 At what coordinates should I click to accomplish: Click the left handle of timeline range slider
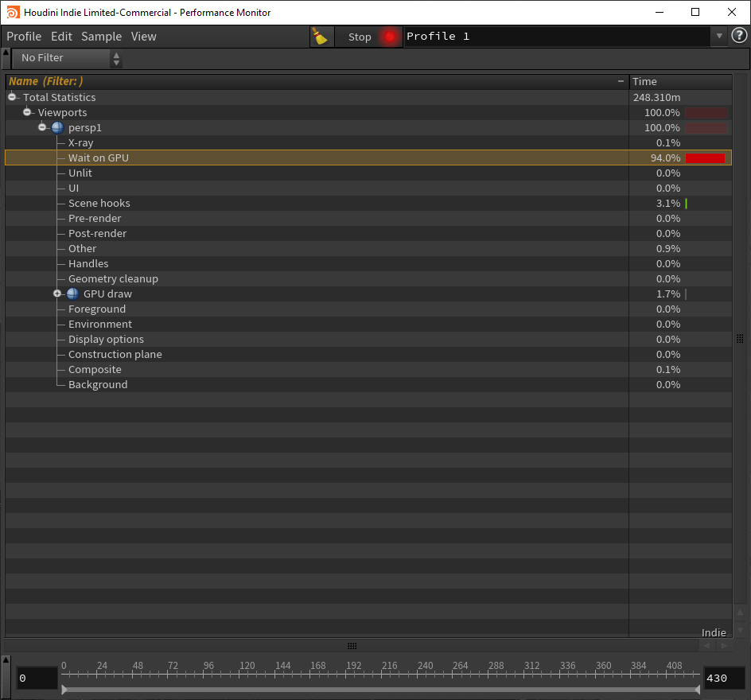[64, 690]
